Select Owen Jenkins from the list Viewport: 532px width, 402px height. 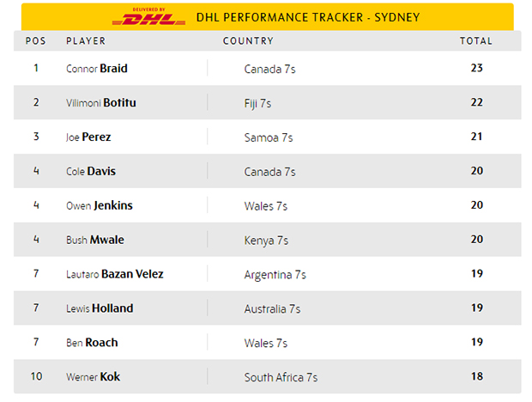point(100,205)
